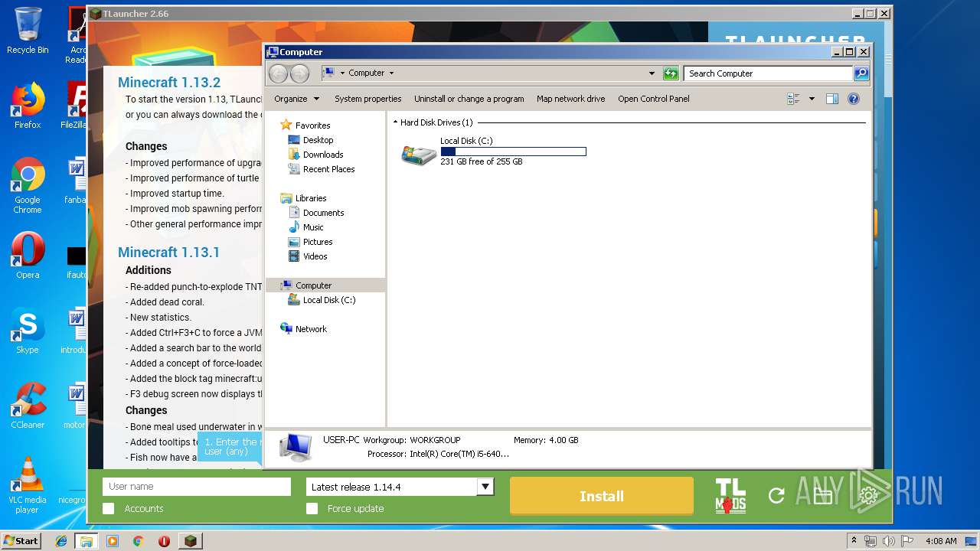This screenshot has height=551, width=980.
Task: Click Windows Explorer taskbar icon
Action: [87, 541]
